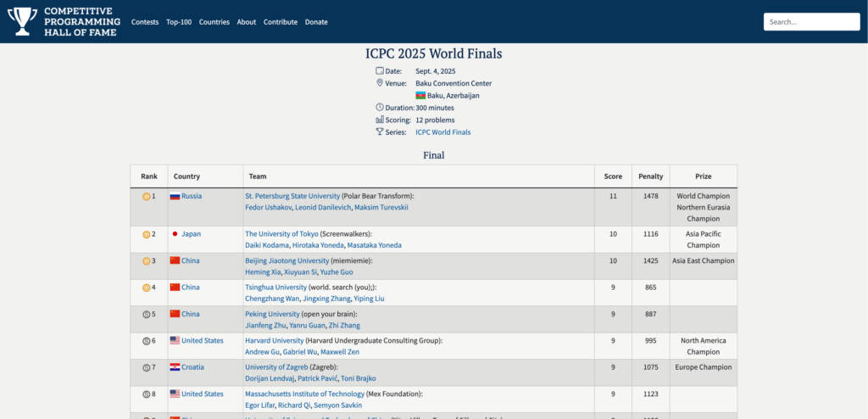Click the silver medal icon for rank 7
This screenshot has width=868, height=419.
point(147,367)
